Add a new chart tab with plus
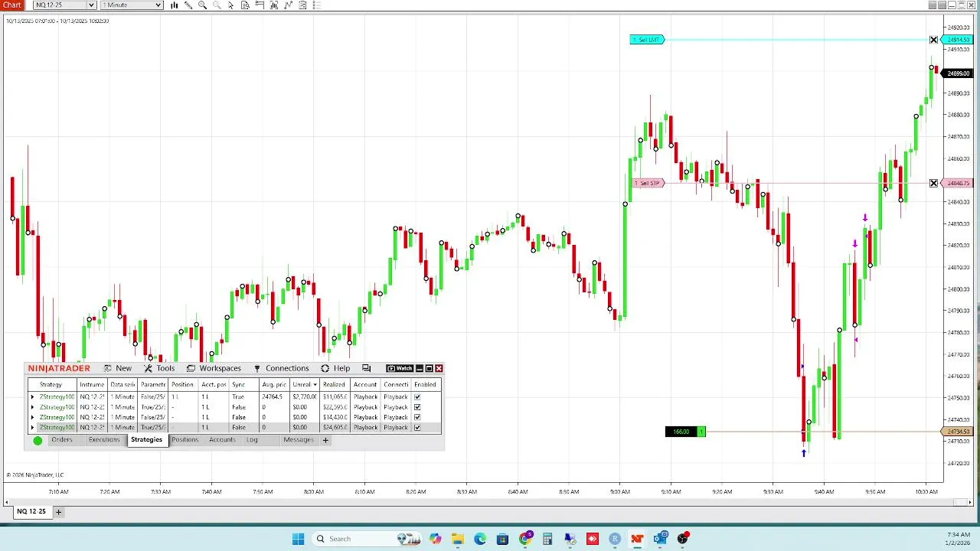This screenshot has width=980, height=551. (x=58, y=511)
